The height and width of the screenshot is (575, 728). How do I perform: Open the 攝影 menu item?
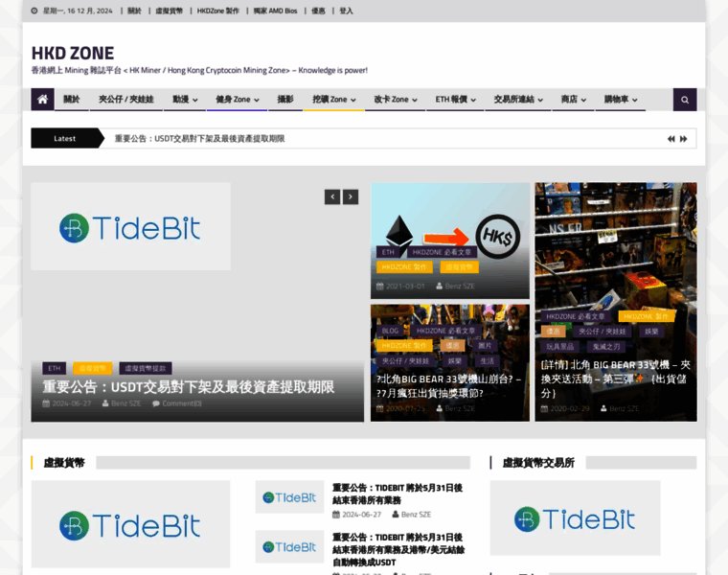tap(285, 100)
